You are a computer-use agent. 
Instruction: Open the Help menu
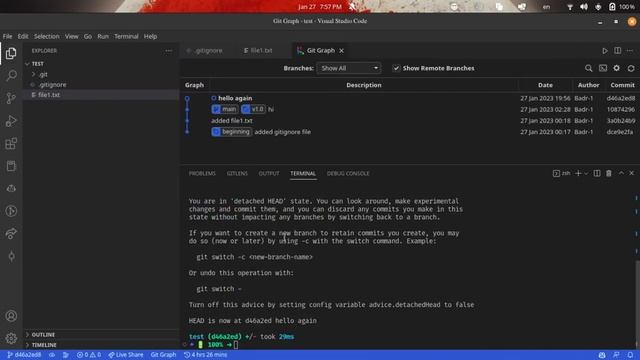(x=150, y=36)
